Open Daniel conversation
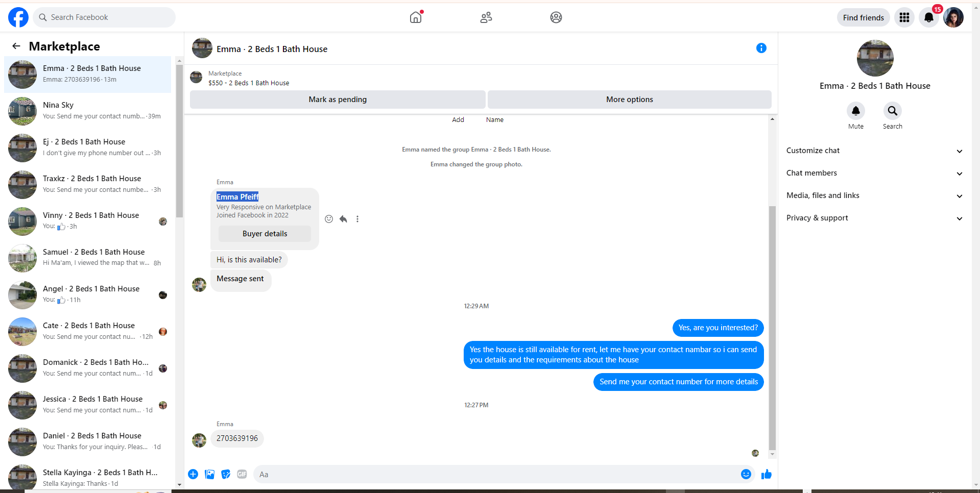The height and width of the screenshot is (493, 980). pos(88,442)
